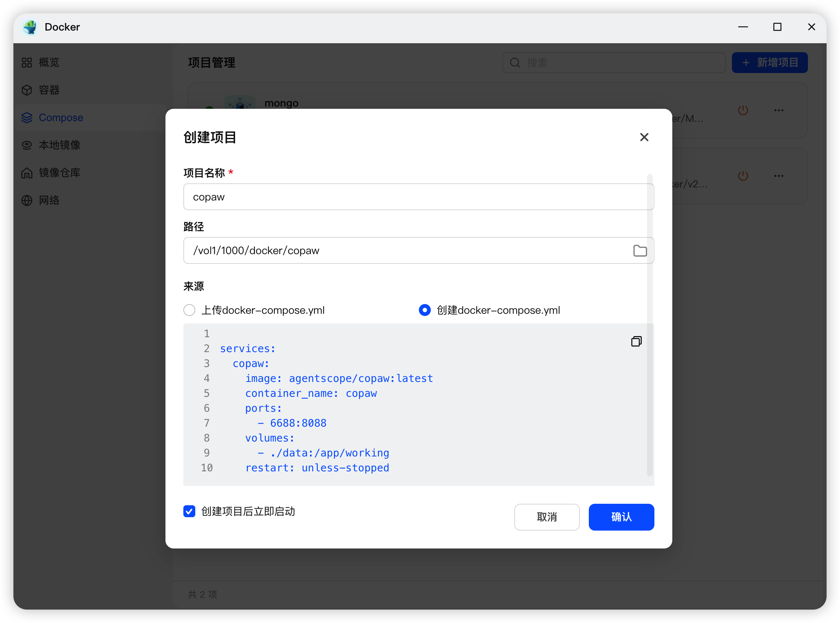Select create docker-compose.yml radio option
840x623 pixels.
pos(425,310)
